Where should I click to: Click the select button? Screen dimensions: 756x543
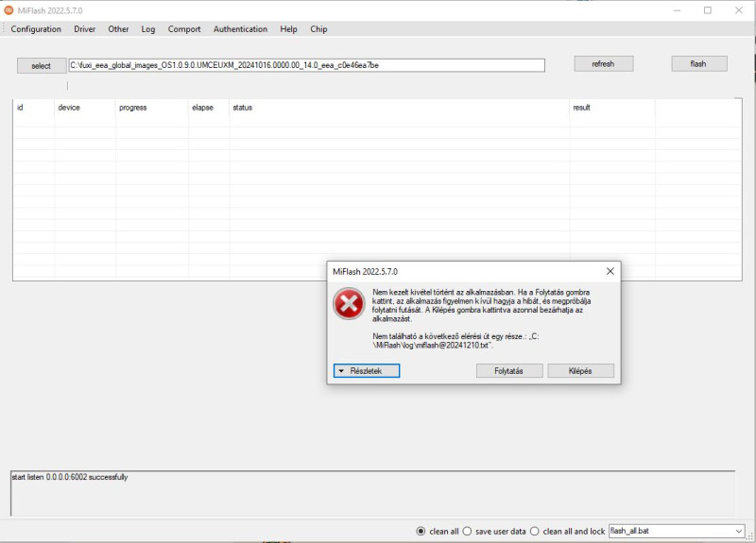click(41, 65)
